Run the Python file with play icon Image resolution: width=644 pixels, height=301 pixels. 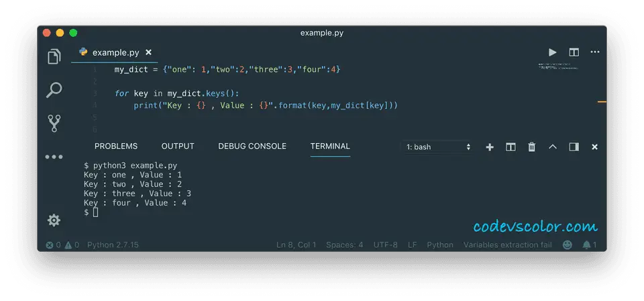pos(552,52)
